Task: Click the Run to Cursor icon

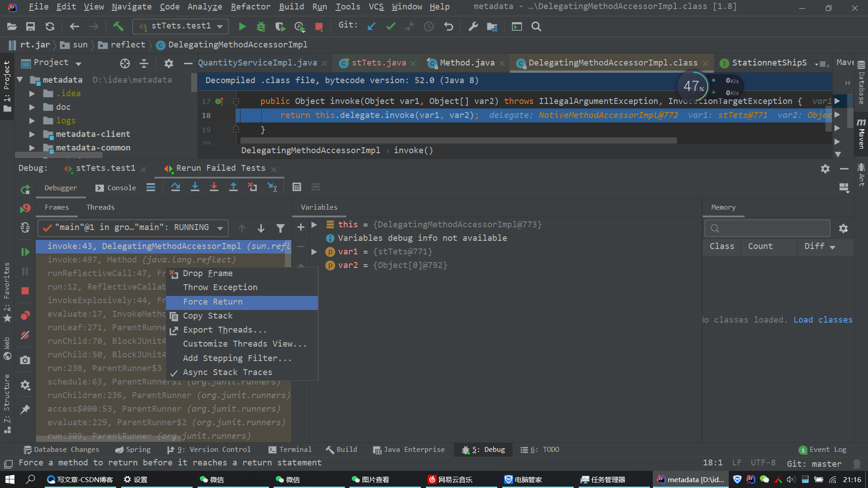Action: click(x=272, y=187)
